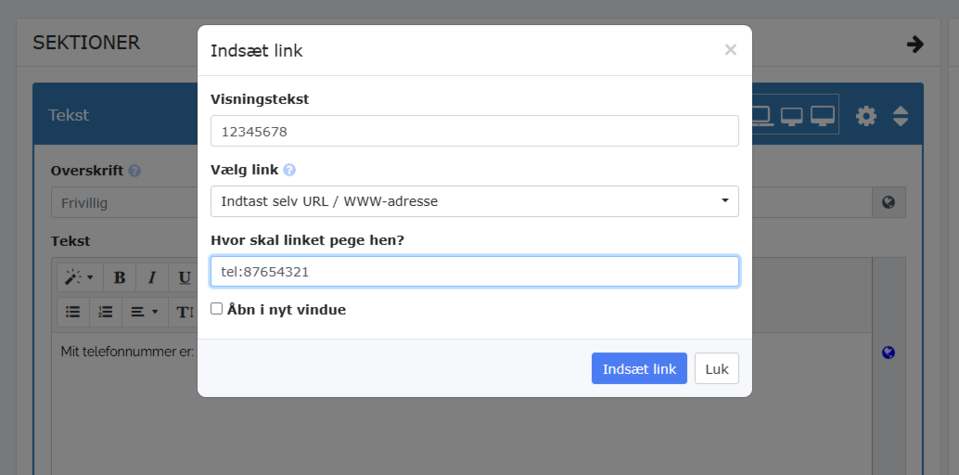
Task: Toggle italic text formatting
Action: pyautogui.click(x=152, y=278)
